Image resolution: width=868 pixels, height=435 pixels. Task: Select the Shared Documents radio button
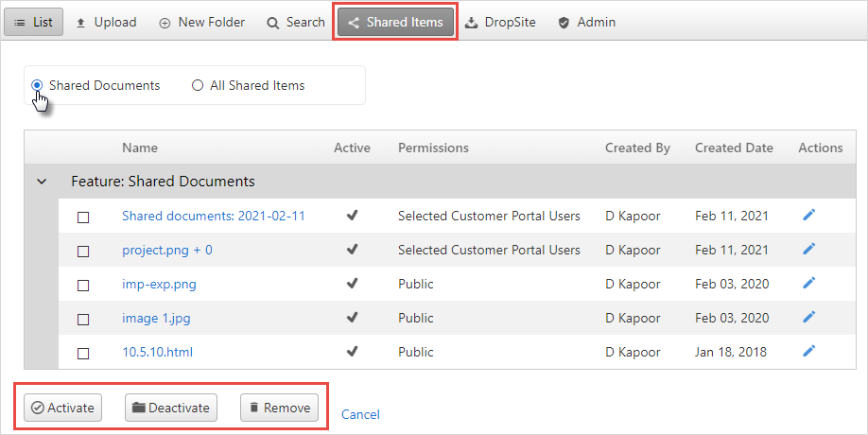point(37,85)
